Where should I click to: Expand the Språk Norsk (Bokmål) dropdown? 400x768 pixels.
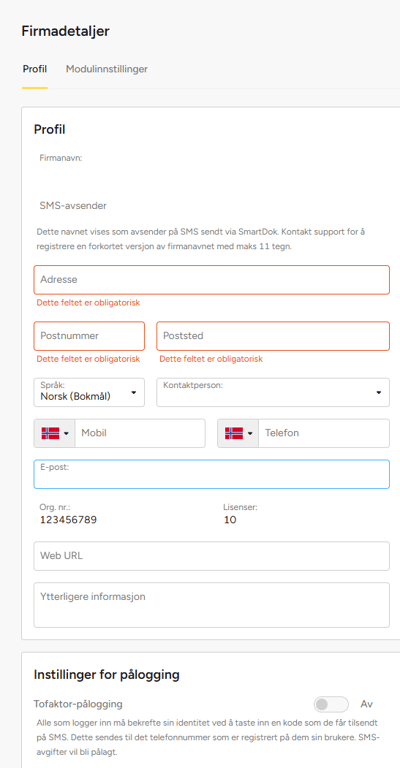pos(89,392)
